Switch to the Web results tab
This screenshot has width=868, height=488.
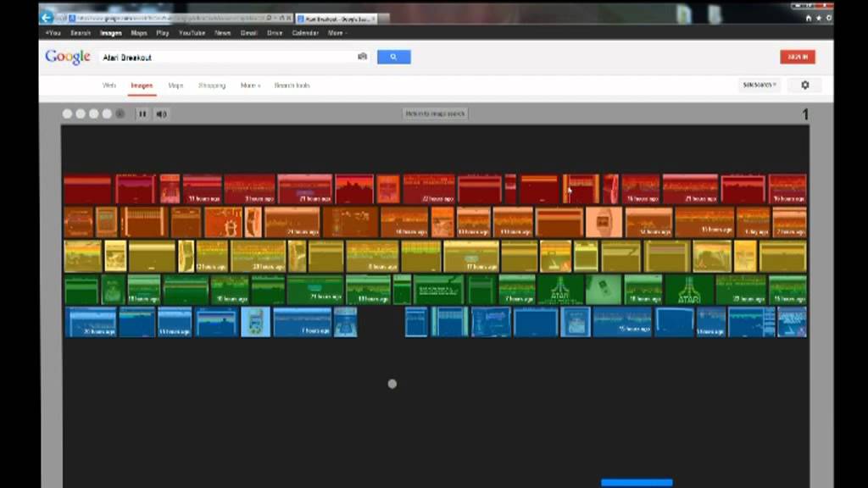click(x=109, y=86)
